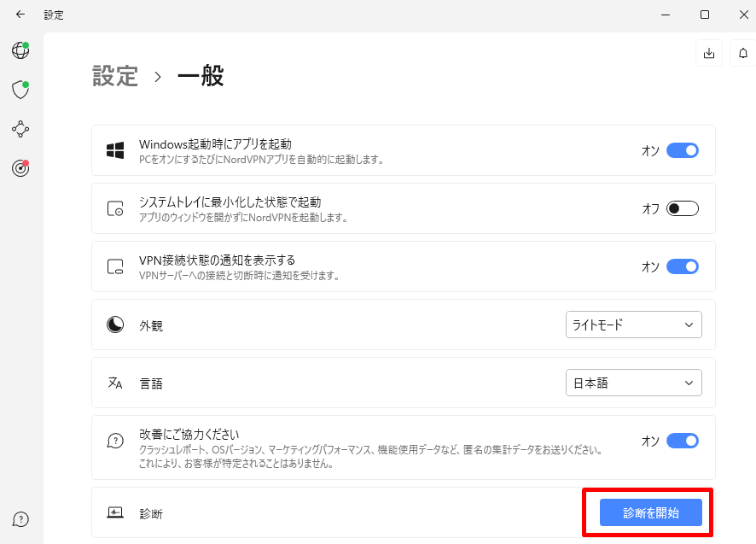The height and width of the screenshot is (544, 756).
Task: Click the question bubble icon beside 改善にご協力ください
Action: coord(115,441)
